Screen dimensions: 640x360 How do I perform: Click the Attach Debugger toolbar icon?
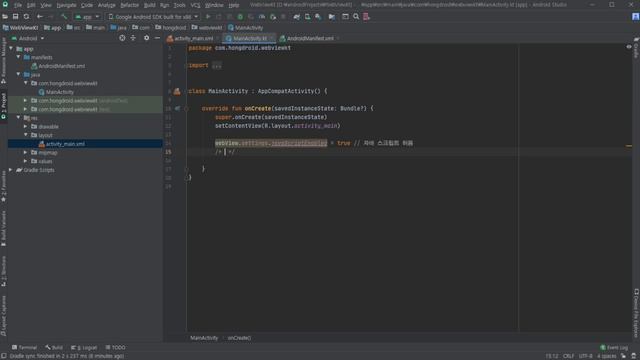tap(273, 17)
